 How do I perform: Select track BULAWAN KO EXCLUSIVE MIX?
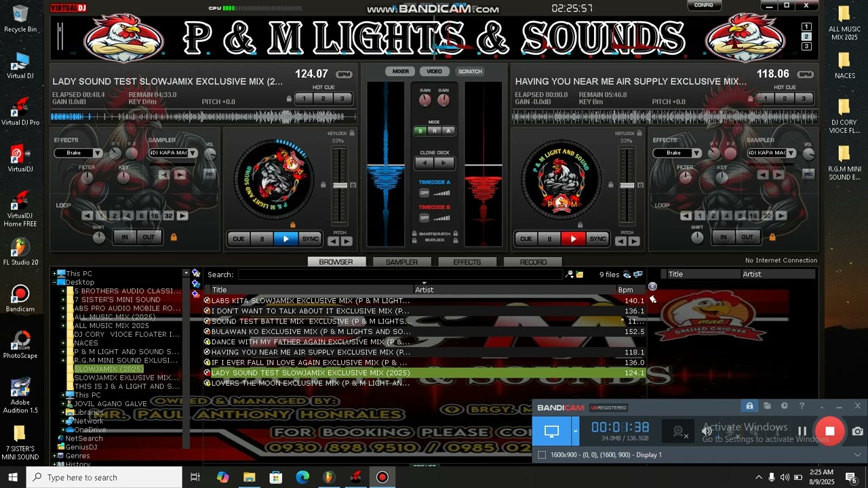[x=425, y=331]
